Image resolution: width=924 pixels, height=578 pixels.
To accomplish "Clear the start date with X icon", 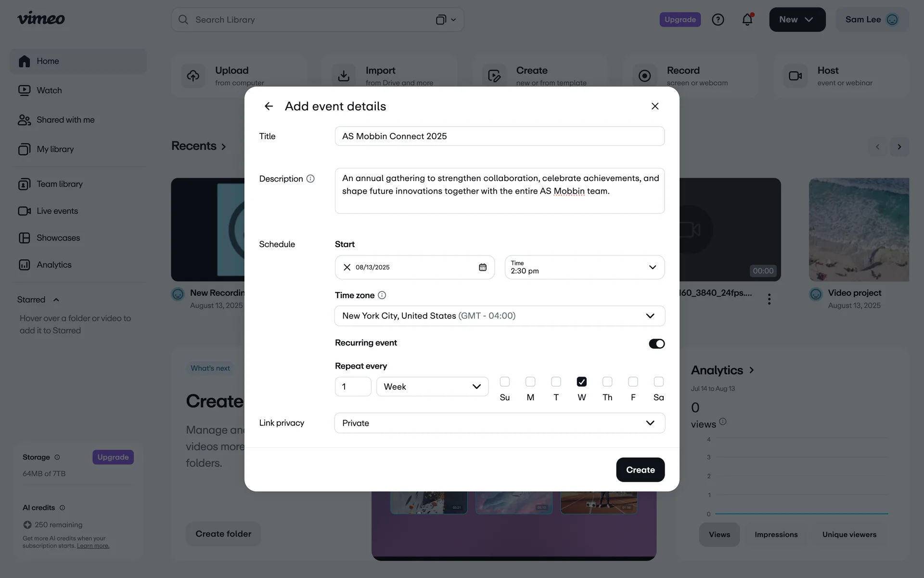I will (x=346, y=267).
